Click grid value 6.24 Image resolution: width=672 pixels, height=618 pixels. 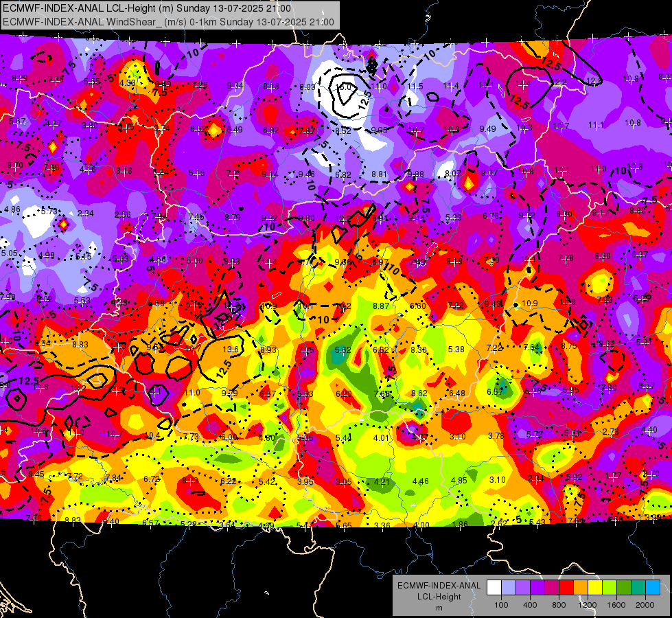(161, 172)
